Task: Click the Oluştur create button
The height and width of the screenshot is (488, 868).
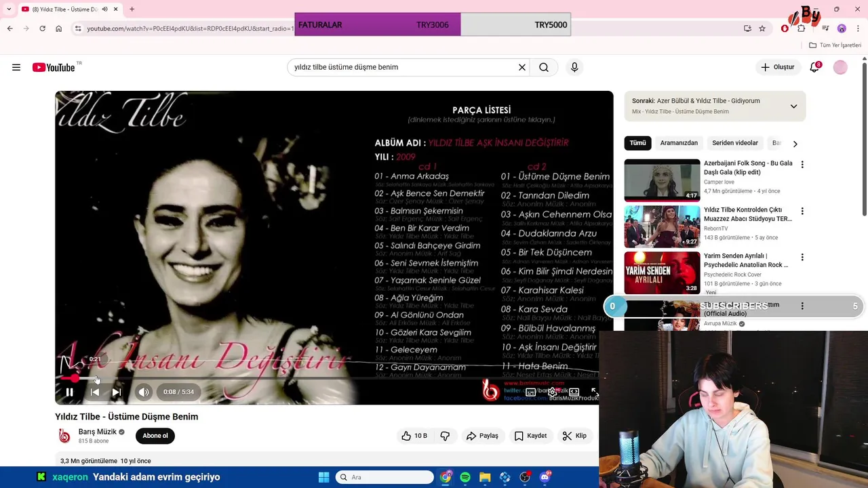Action: pos(777,67)
